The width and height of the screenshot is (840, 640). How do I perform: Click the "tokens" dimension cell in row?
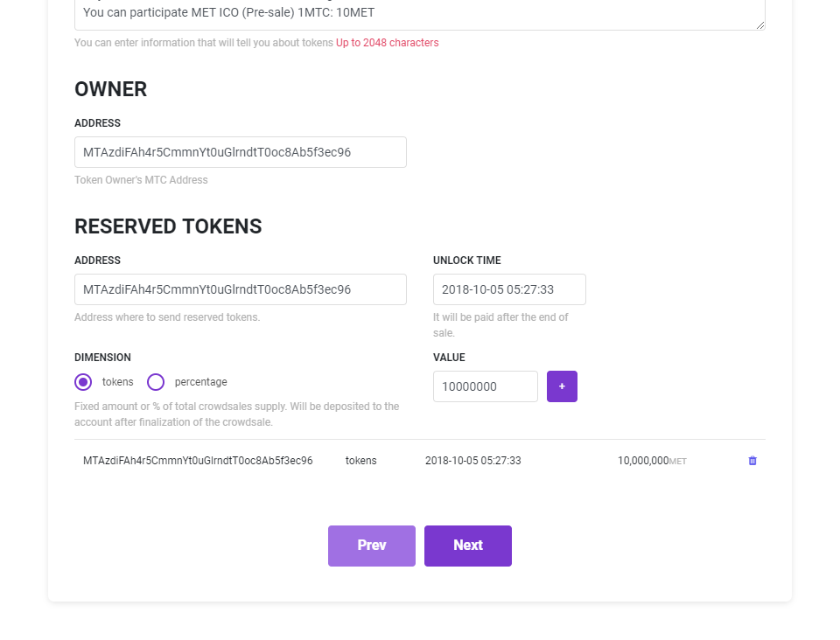pos(360,461)
